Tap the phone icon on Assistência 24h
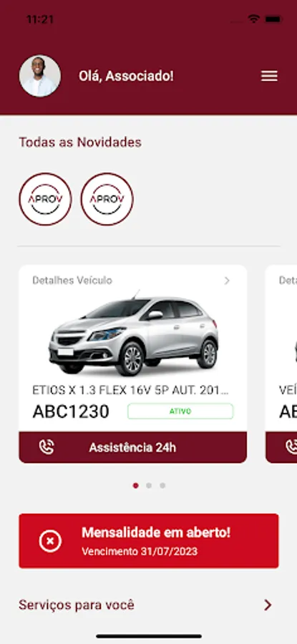Screen dimensions: 297x644 47,447
